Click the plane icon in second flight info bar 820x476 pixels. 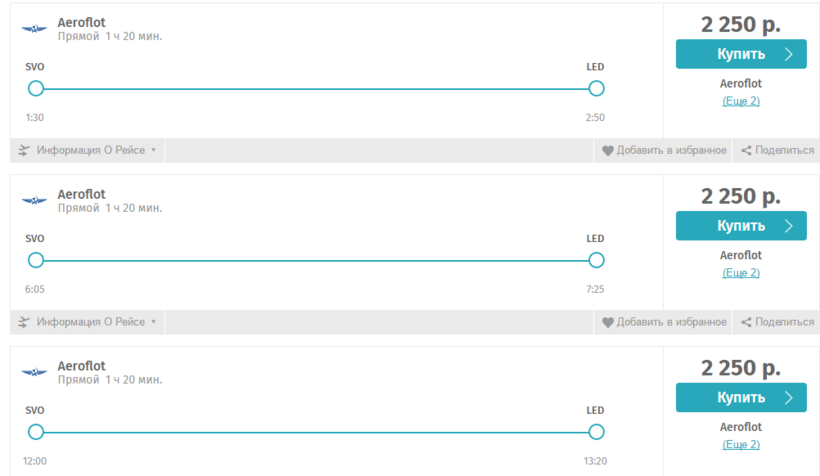click(x=25, y=322)
